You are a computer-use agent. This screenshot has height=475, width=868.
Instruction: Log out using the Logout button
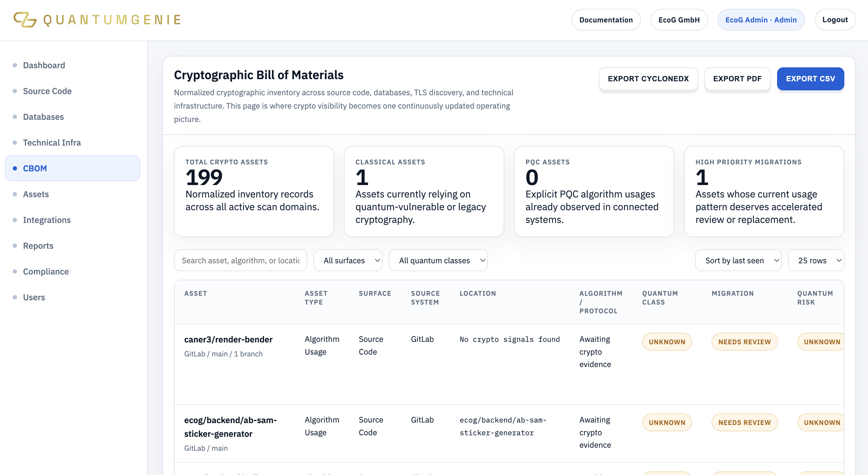pos(835,19)
